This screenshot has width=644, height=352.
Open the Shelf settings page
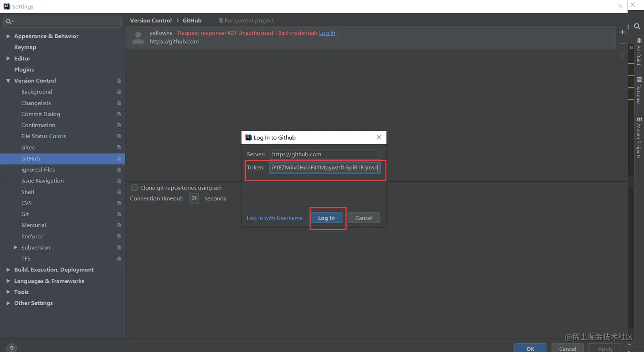coord(28,192)
